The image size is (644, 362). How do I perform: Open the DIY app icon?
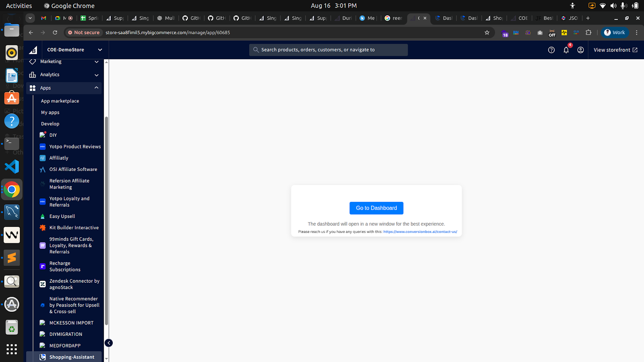tap(43, 135)
